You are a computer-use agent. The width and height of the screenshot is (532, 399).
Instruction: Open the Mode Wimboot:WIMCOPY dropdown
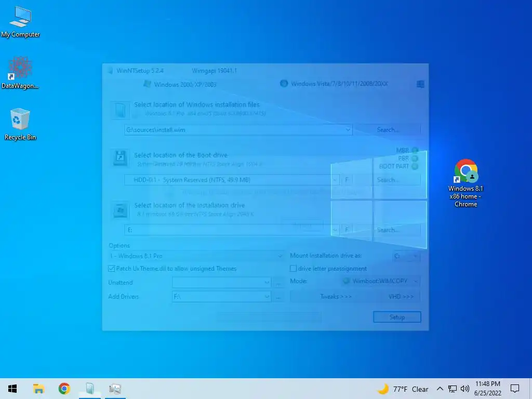pos(380,281)
